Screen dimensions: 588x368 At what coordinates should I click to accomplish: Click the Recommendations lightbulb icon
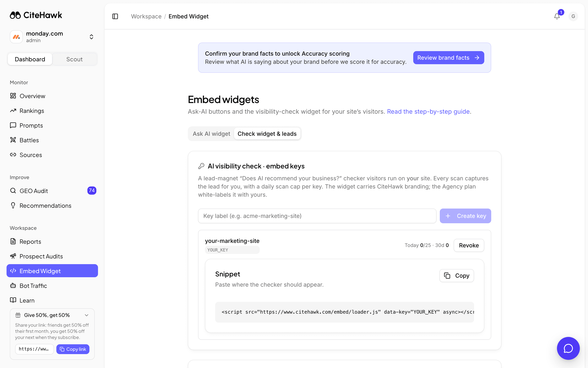[13, 205]
